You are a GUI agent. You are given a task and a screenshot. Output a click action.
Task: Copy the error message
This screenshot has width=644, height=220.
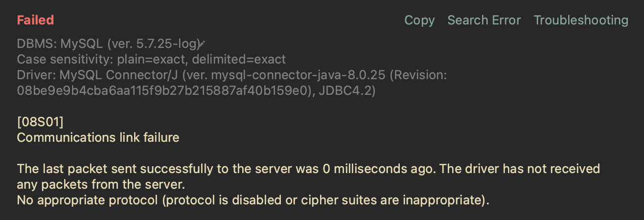coord(419,20)
